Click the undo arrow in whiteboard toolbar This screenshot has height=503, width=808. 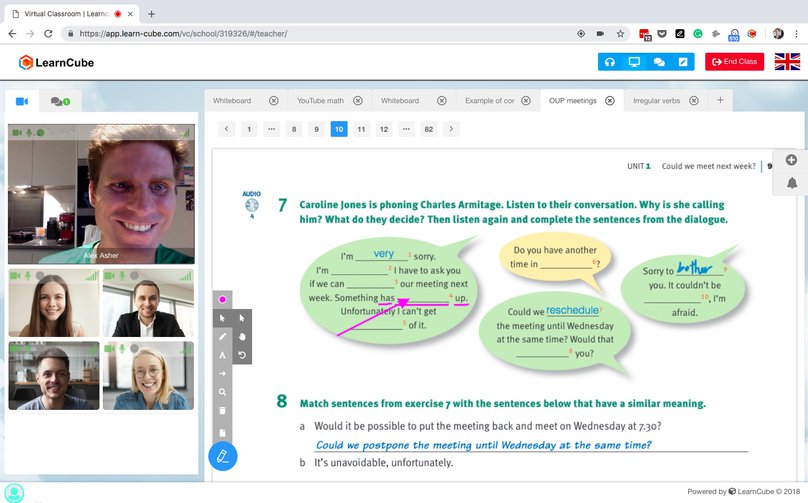(241, 355)
